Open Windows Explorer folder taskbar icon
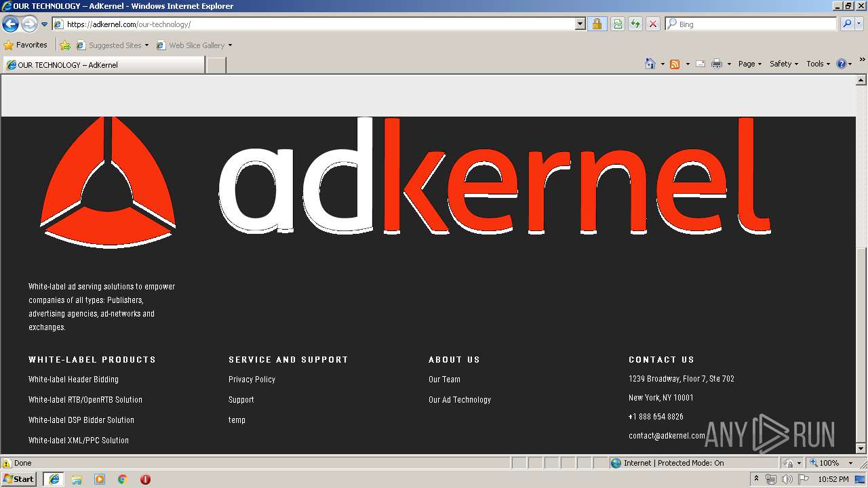This screenshot has height=488, width=868. [77, 479]
